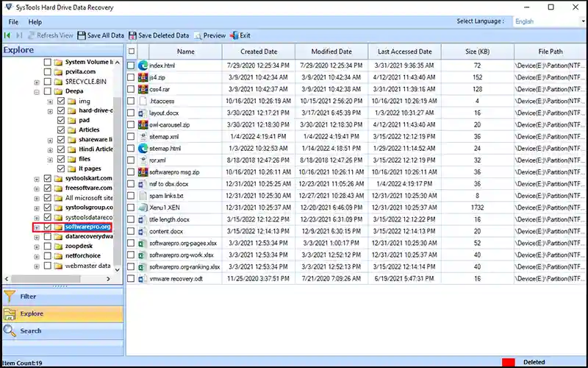Click the Save Deleted Data icon

132,35
